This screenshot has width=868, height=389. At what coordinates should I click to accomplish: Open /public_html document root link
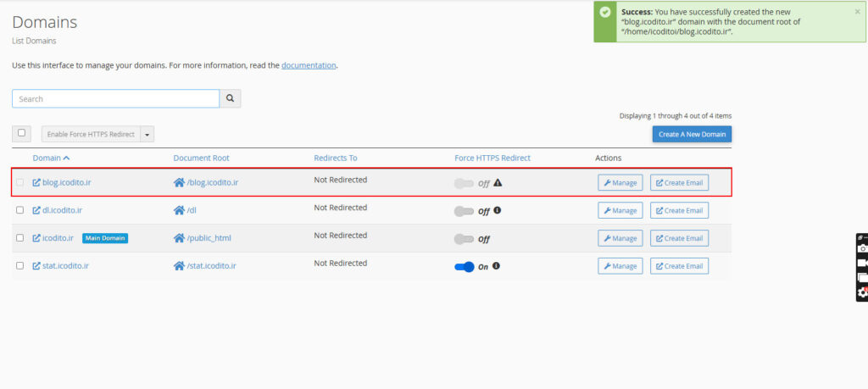(209, 238)
